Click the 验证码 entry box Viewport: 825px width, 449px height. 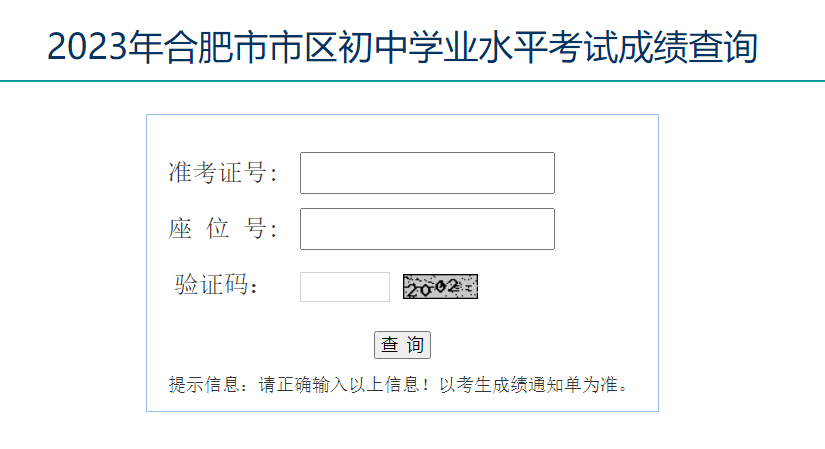(x=344, y=287)
